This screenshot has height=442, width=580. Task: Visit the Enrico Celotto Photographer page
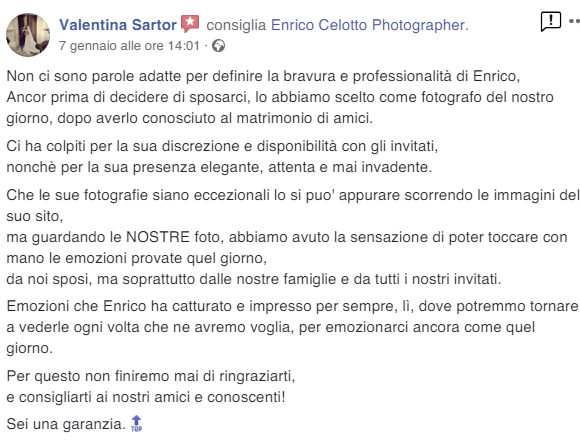tap(370, 25)
